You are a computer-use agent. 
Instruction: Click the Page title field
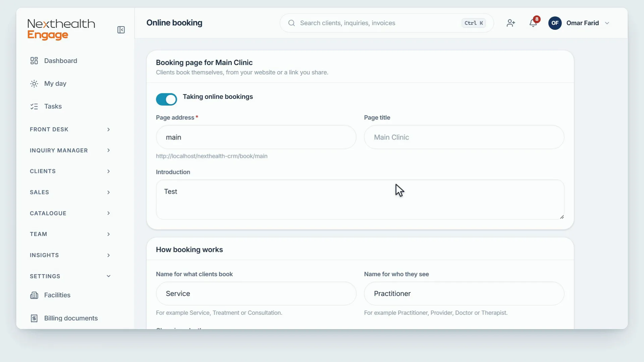pyautogui.click(x=464, y=137)
